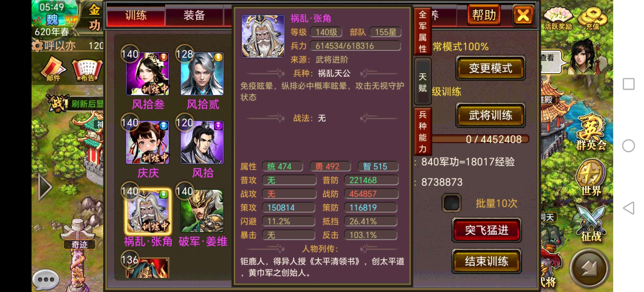644x292 pixels.
Task: Open the 群英会 dragon icon
Action: [591, 132]
